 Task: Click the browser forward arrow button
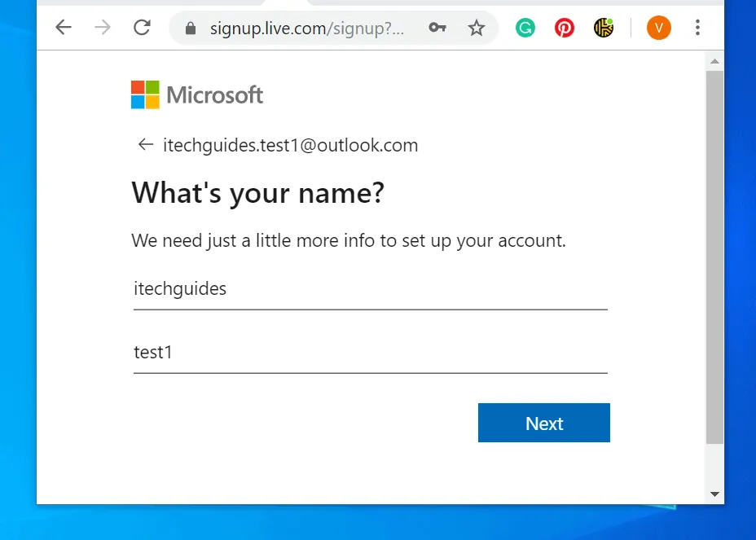(103, 28)
